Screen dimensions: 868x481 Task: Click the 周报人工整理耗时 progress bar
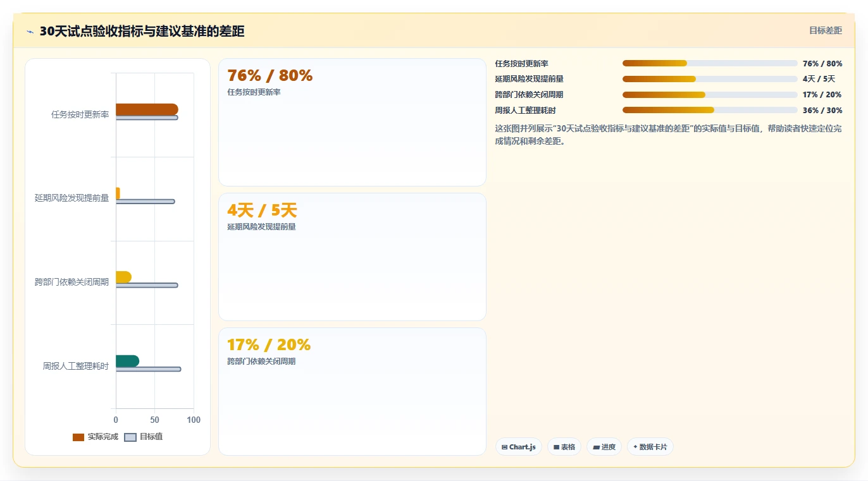[x=710, y=110]
